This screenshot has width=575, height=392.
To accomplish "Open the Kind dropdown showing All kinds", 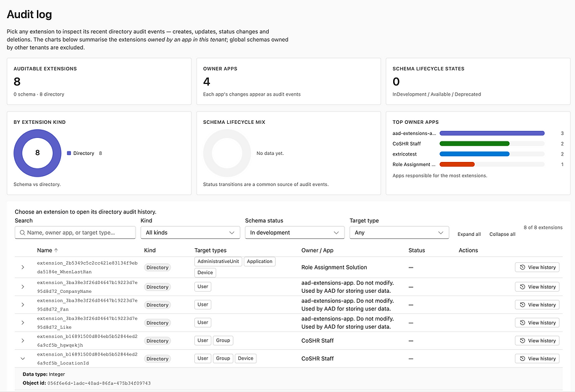I will 190,232.
